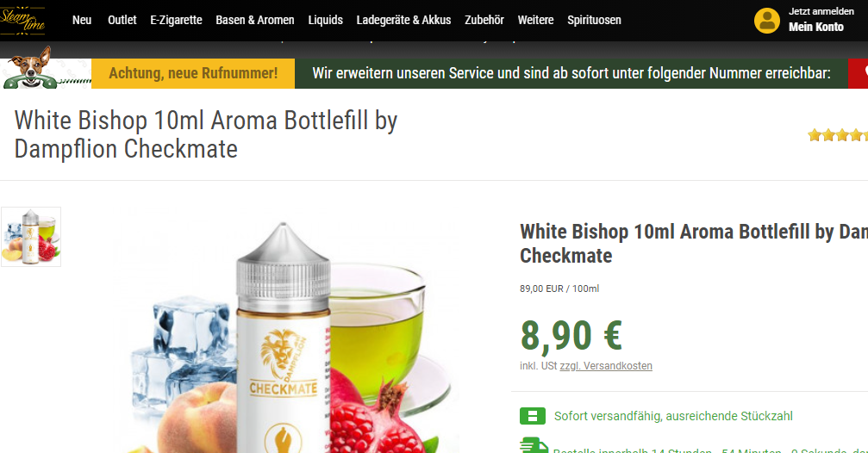The height and width of the screenshot is (453, 868).
Task: Click the star rating icons
Action: pyautogui.click(x=838, y=135)
